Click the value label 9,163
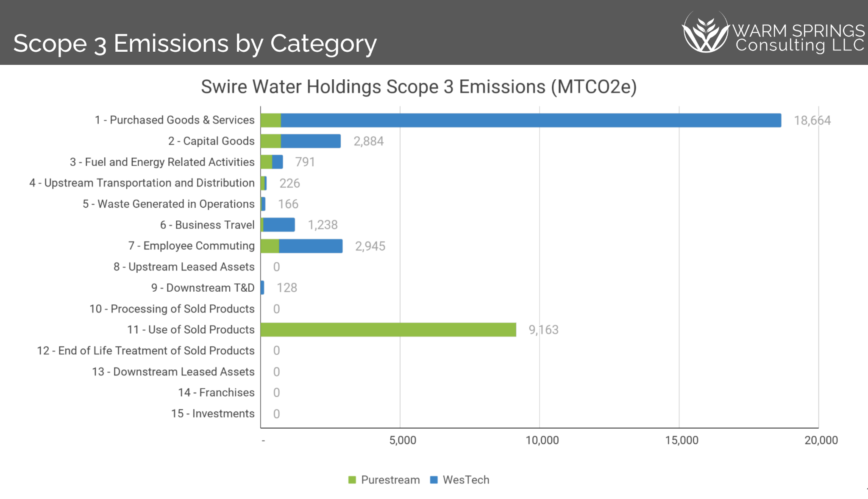868x499 pixels. click(x=543, y=330)
